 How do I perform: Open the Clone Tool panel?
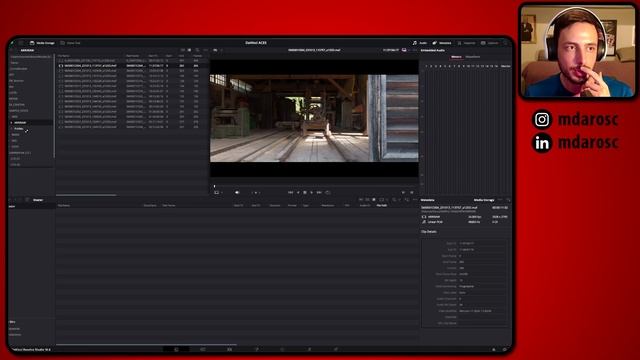70,43
